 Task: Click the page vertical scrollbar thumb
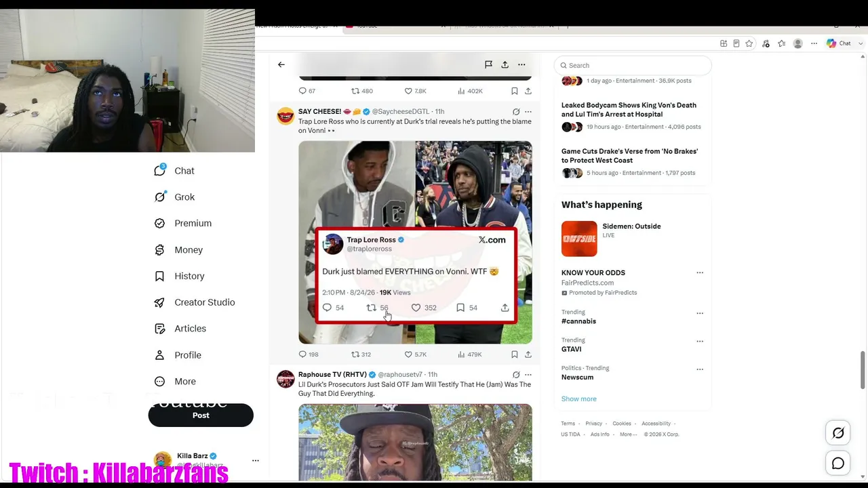tap(863, 369)
